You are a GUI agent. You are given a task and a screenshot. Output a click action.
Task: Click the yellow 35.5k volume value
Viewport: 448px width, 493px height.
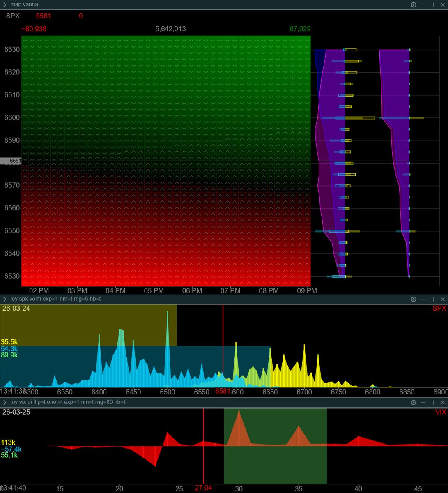click(x=9, y=342)
